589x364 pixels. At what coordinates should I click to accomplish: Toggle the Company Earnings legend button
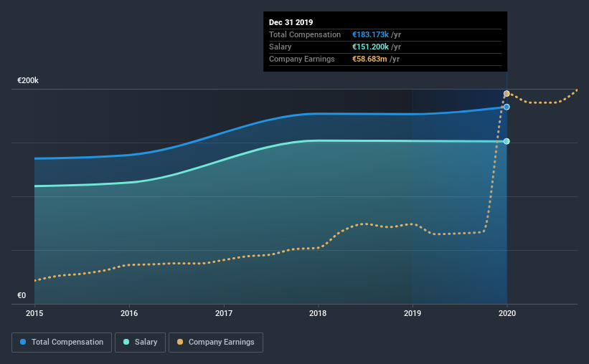[x=216, y=343]
